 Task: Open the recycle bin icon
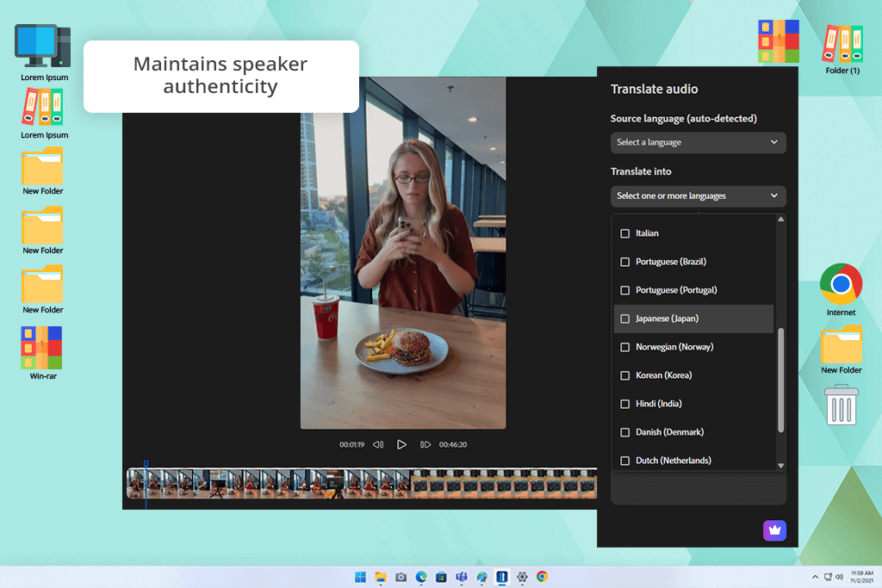pos(842,404)
